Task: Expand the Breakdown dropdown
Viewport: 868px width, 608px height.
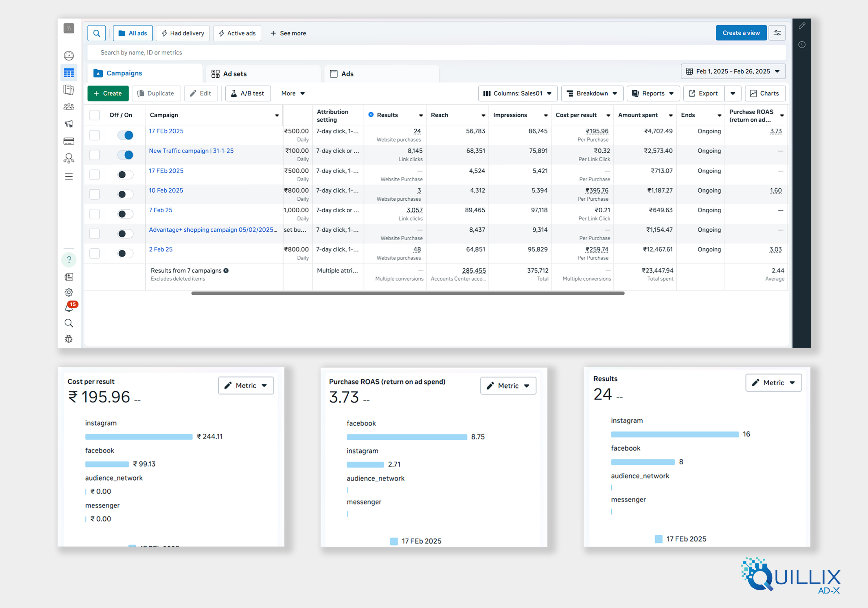Action: 592,94
